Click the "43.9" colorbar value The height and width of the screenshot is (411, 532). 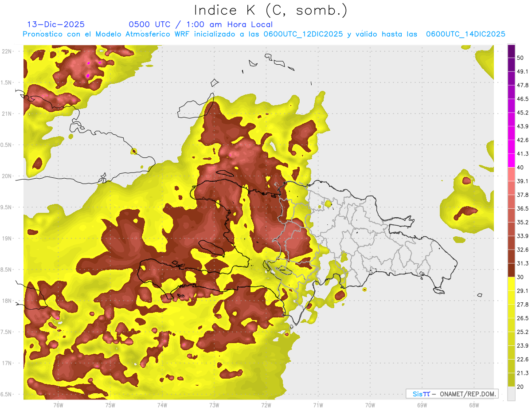[523, 126]
